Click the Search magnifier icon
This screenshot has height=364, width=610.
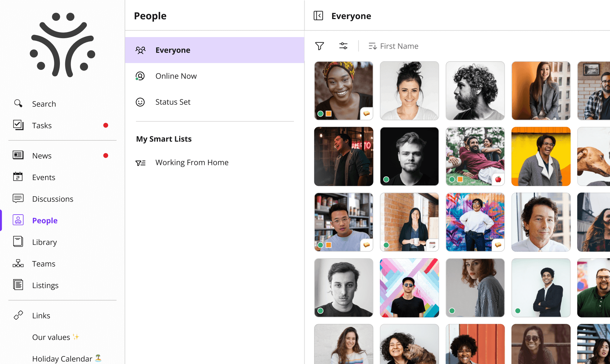click(x=18, y=104)
